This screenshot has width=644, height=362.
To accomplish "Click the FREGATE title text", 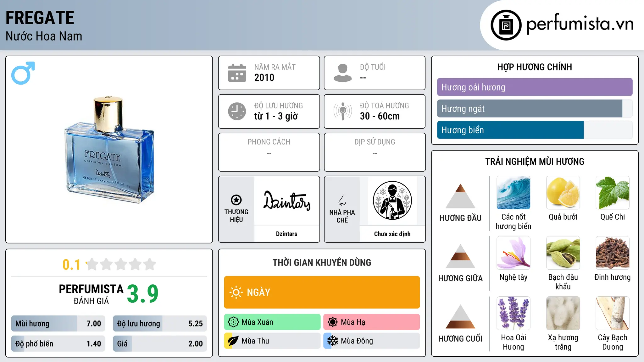I will coord(40,18).
